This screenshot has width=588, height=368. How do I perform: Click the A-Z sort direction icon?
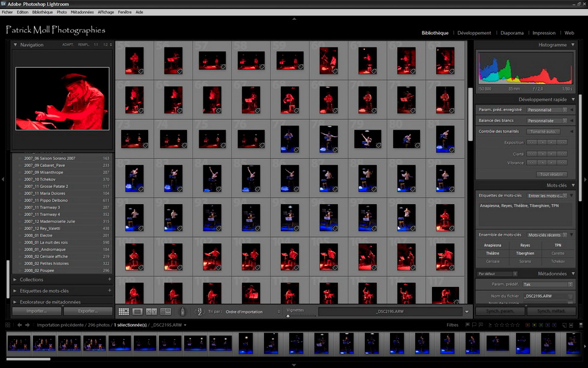[x=199, y=312]
